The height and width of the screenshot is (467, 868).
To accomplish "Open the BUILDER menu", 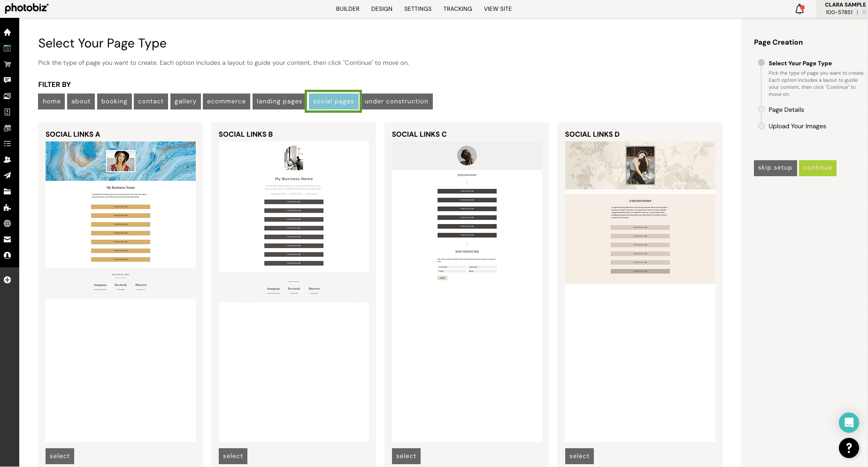I will pyautogui.click(x=347, y=9).
